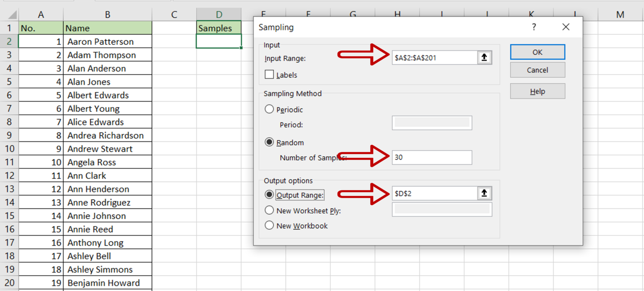Click cell 'Albert Edwards'

(x=108, y=95)
